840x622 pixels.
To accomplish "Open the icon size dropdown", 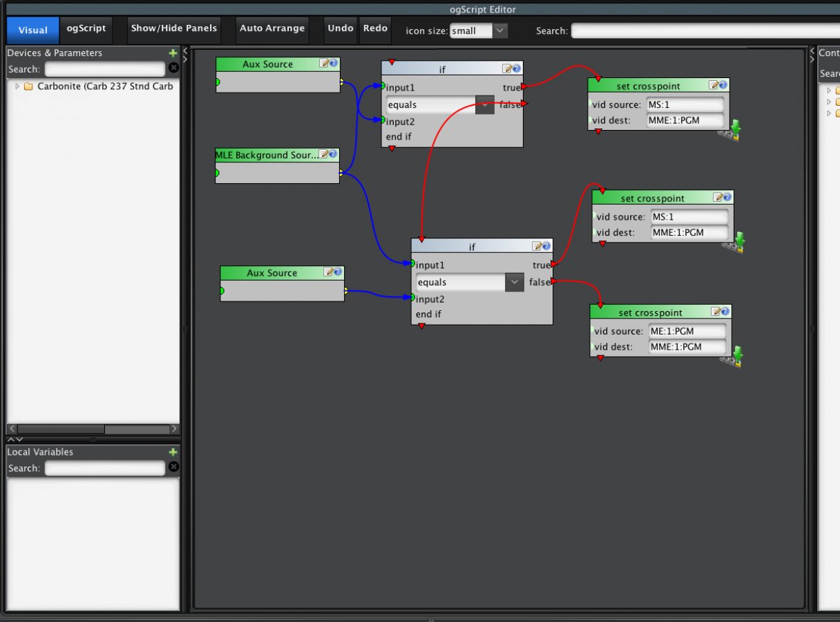I will pos(499,30).
